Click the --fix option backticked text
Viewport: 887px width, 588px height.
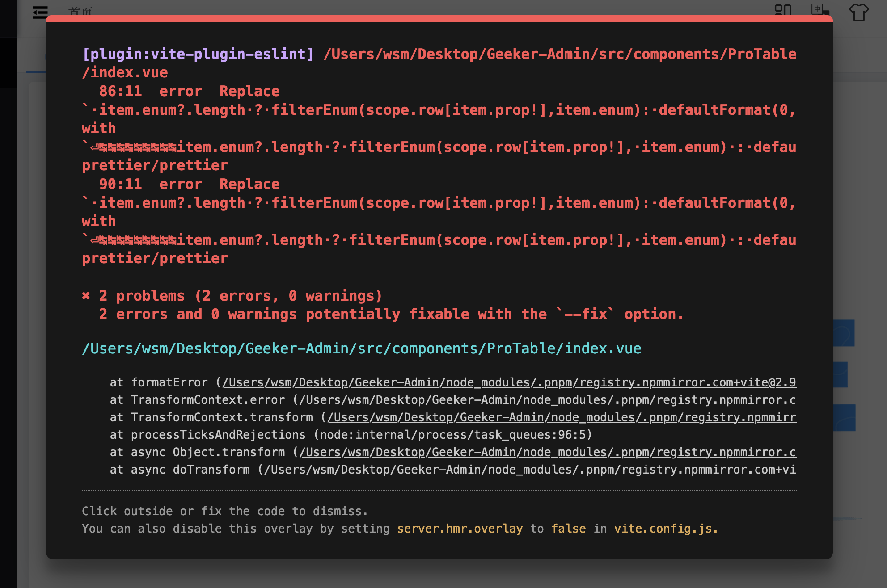[583, 314]
